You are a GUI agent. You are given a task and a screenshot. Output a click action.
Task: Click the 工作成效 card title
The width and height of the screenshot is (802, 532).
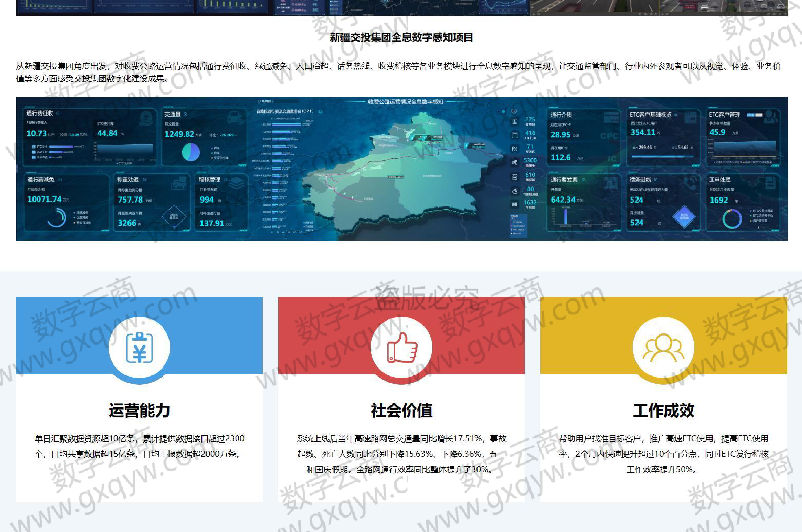click(x=664, y=410)
